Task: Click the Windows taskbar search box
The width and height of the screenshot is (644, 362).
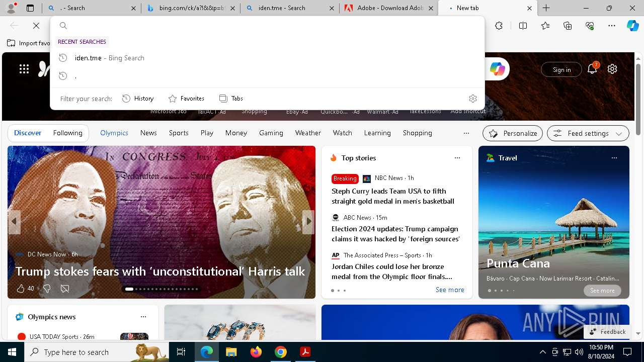Action: (96, 352)
